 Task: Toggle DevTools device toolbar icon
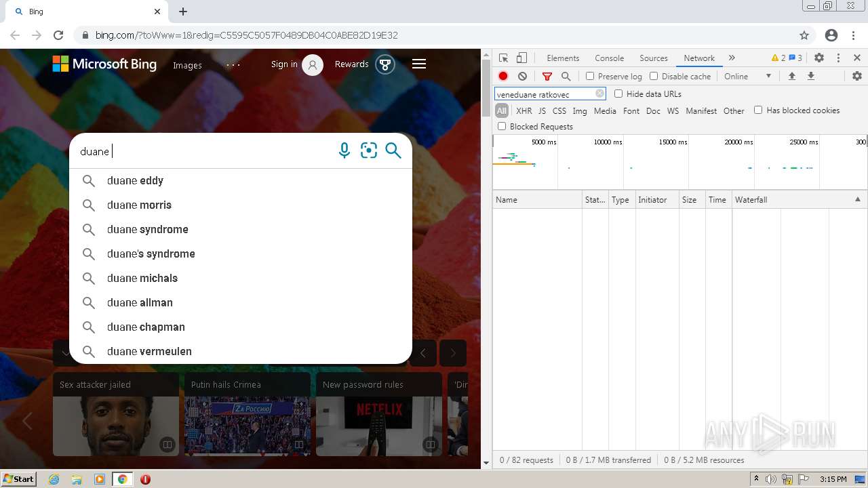point(521,58)
